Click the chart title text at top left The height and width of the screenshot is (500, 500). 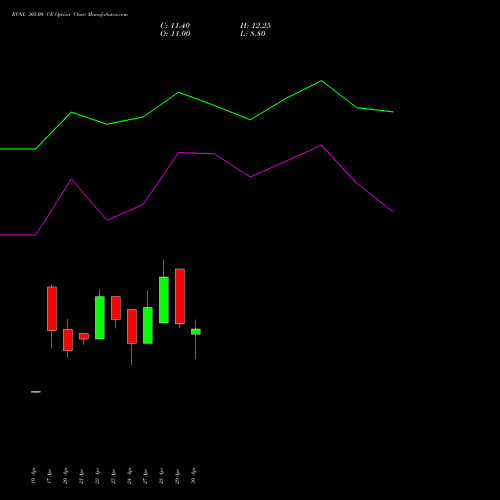pyautogui.click(x=70, y=15)
